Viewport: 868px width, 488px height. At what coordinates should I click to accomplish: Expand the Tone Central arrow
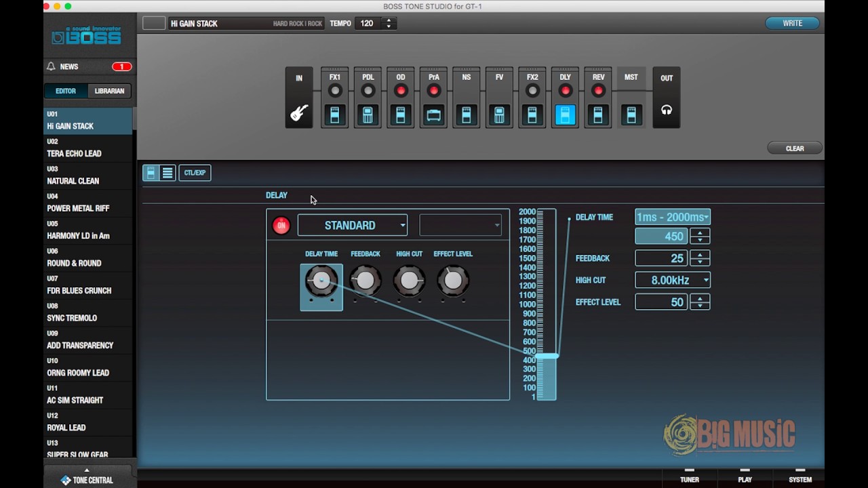tap(87, 470)
